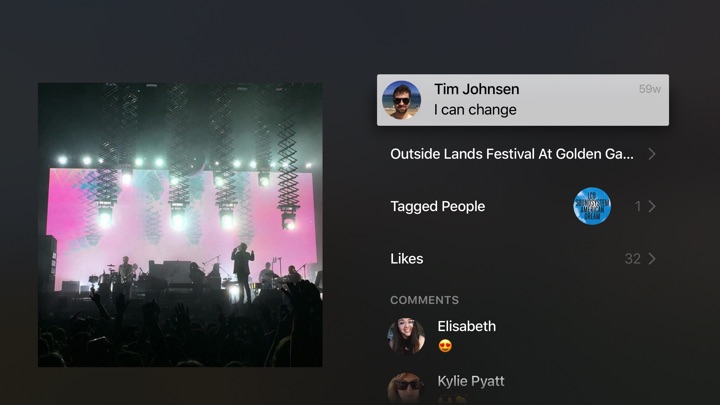
Task: Select the Tagged People row label
Action: (x=438, y=206)
